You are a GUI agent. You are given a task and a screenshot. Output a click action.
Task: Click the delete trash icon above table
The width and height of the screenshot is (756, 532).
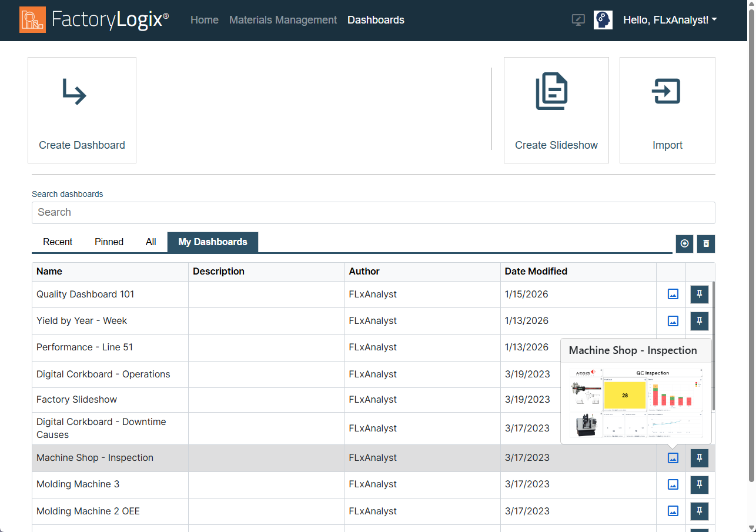tap(706, 243)
